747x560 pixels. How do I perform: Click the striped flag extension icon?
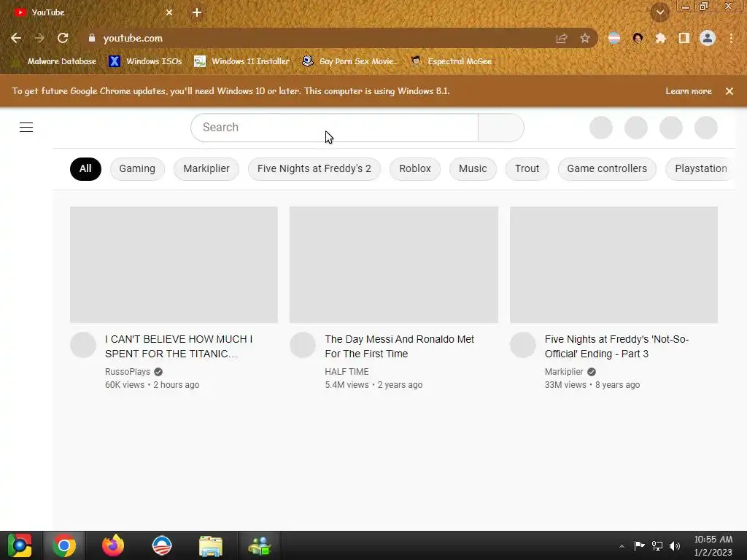614,38
